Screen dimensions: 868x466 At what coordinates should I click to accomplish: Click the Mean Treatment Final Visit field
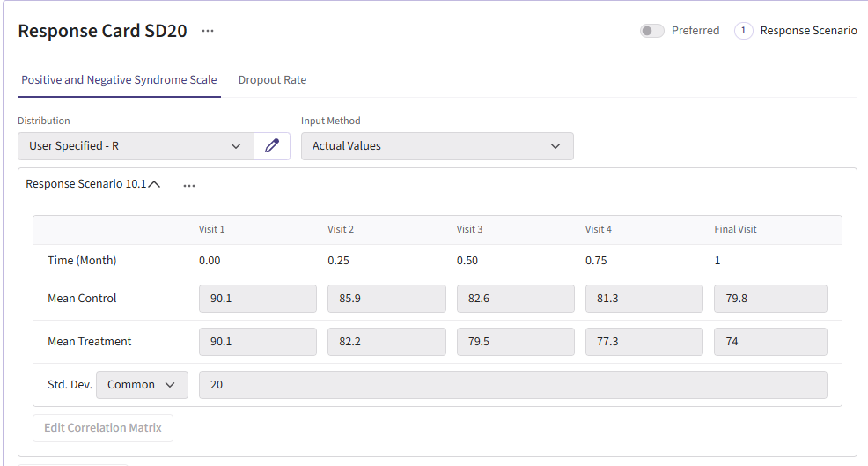pyautogui.click(x=769, y=342)
